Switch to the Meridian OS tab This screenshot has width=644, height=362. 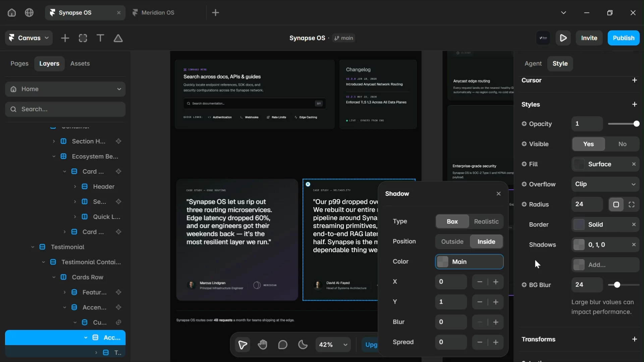click(158, 13)
